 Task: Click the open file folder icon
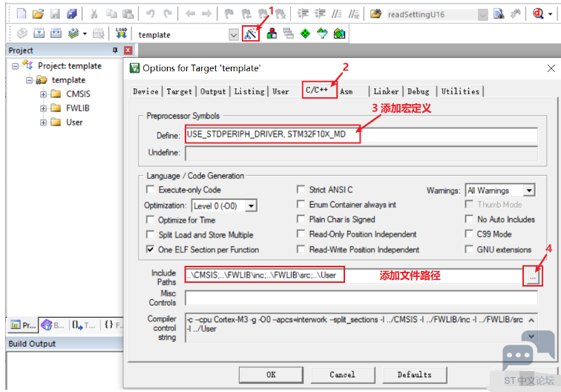click(38, 13)
